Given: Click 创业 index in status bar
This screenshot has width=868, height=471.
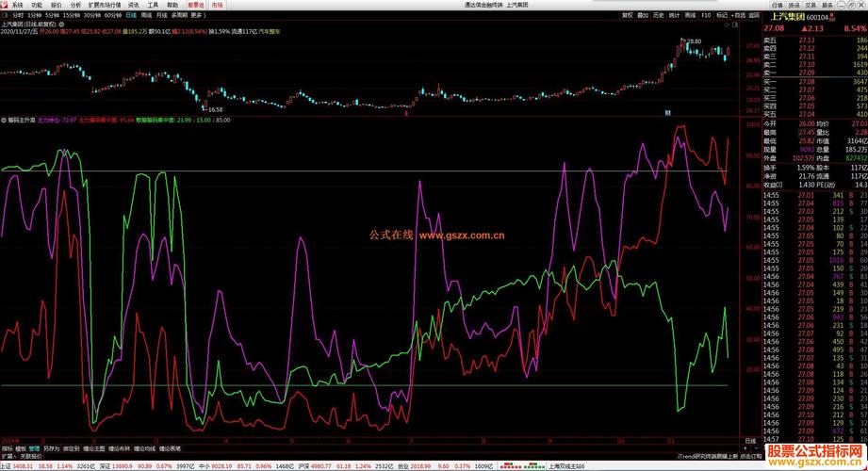Looking at the screenshot, I should pos(404,466).
